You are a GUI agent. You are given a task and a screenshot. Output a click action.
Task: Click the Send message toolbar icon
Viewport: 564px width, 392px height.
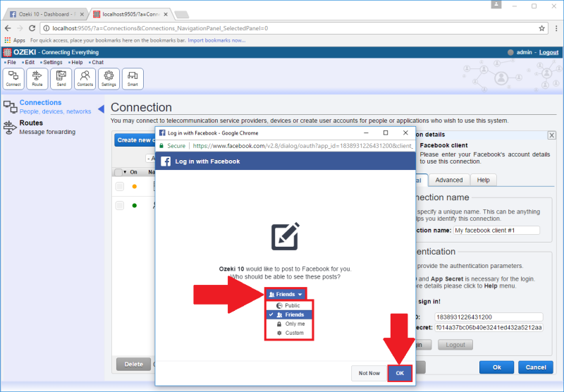(61, 78)
